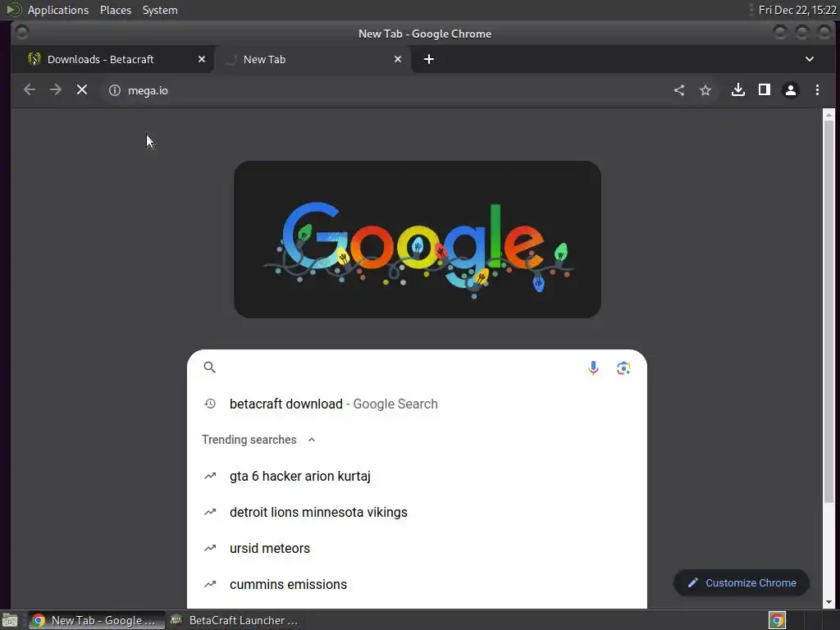The width and height of the screenshot is (840, 630).
Task: Click the trending arrow beside cummins emissions
Action: [x=210, y=584]
